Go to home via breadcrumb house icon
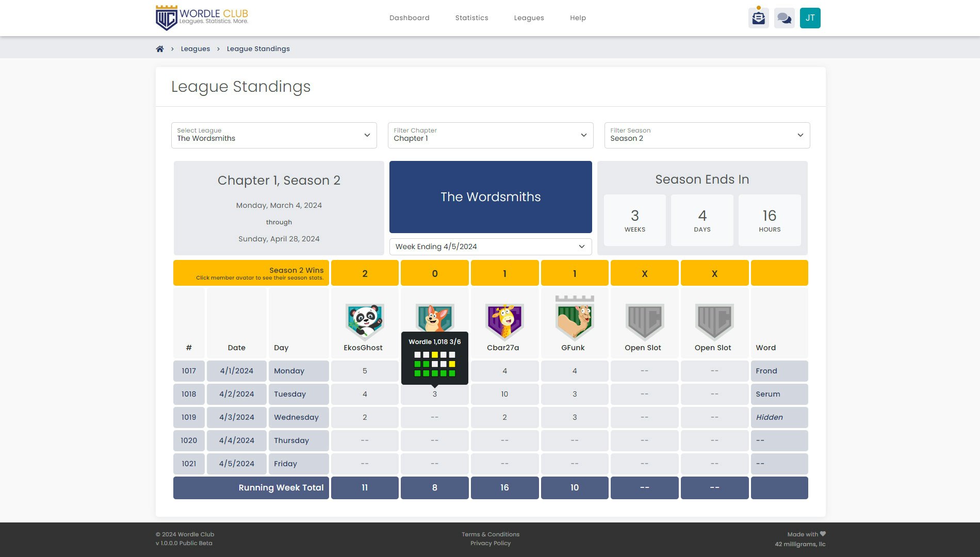 [x=160, y=49]
